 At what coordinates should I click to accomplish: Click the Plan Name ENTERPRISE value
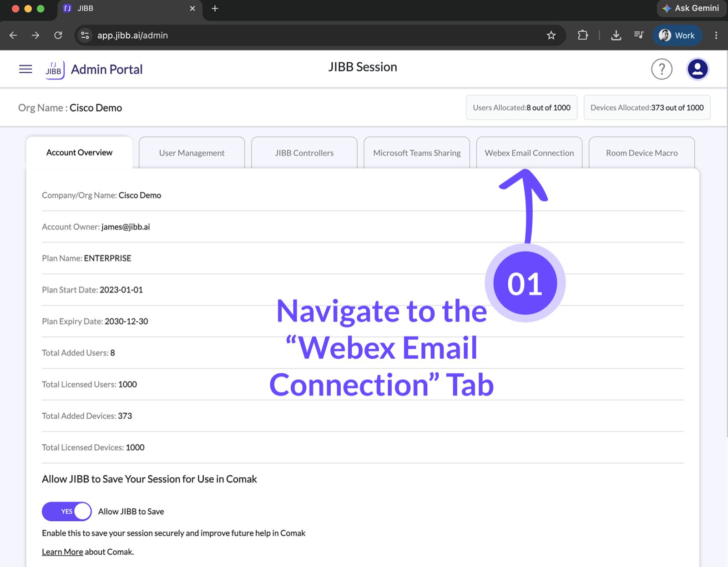(x=107, y=258)
